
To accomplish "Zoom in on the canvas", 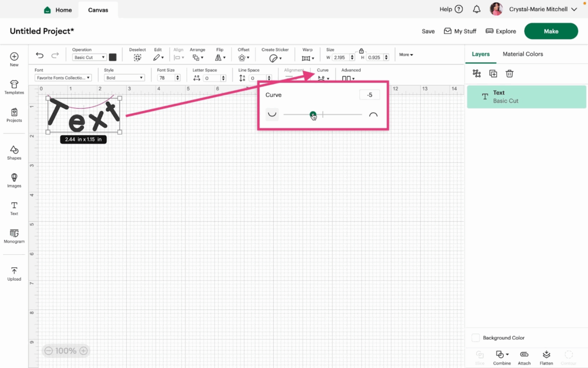I will tap(84, 351).
